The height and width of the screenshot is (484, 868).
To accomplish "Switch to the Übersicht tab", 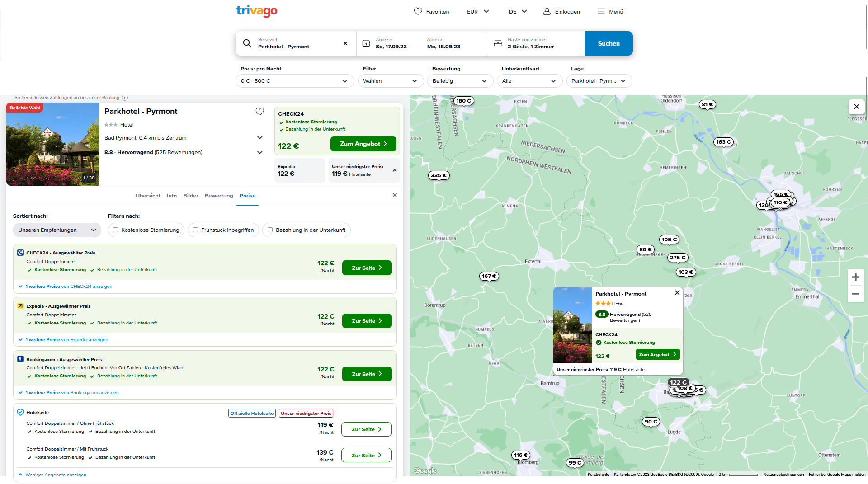I will point(148,196).
